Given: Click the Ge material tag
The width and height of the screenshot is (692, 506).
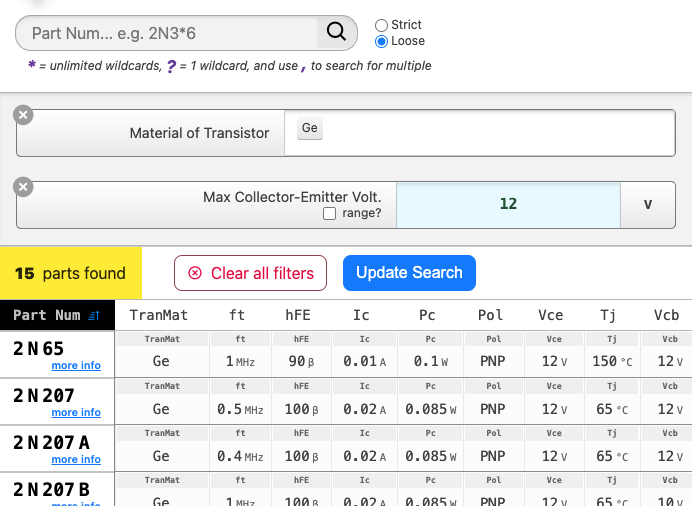Looking at the screenshot, I should 310,129.
